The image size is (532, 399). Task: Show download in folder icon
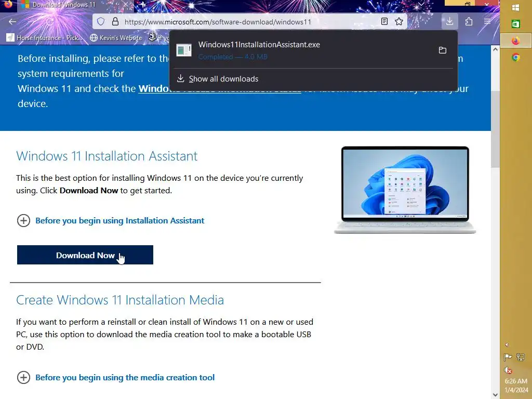coord(443,50)
